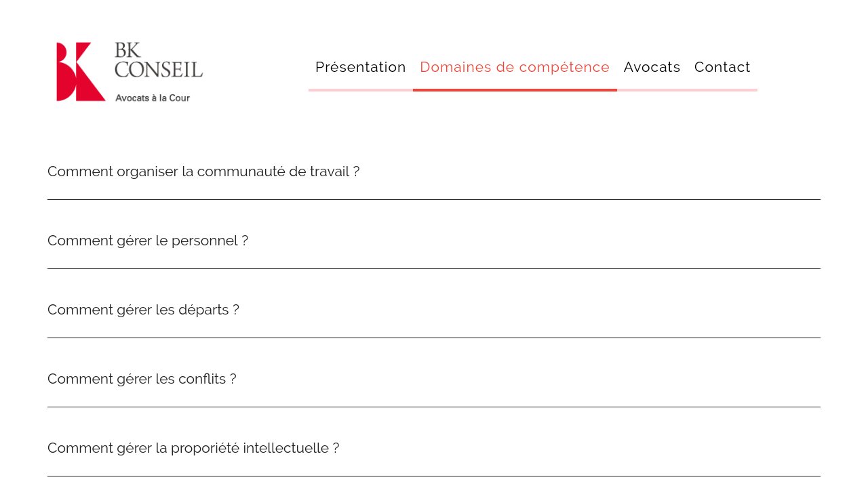Click the divider line under the personnel question
This screenshot has height=488, width=868.
[434, 268]
